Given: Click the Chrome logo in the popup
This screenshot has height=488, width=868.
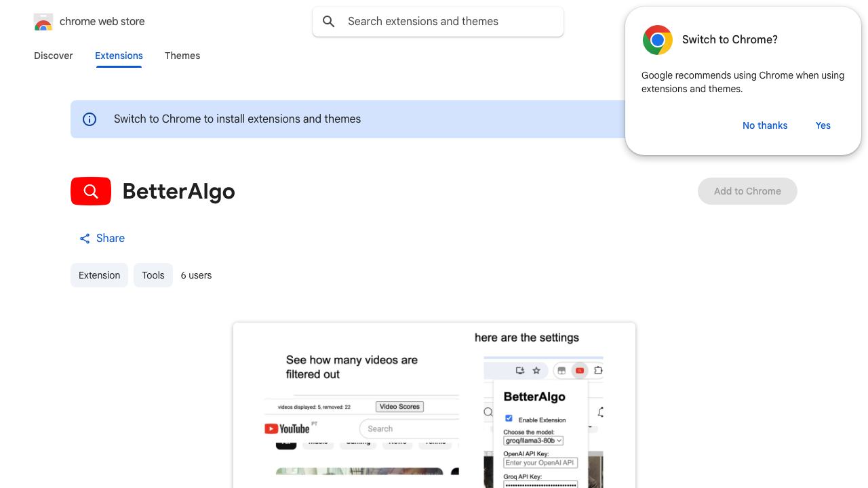Looking at the screenshot, I should coord(658,40).
